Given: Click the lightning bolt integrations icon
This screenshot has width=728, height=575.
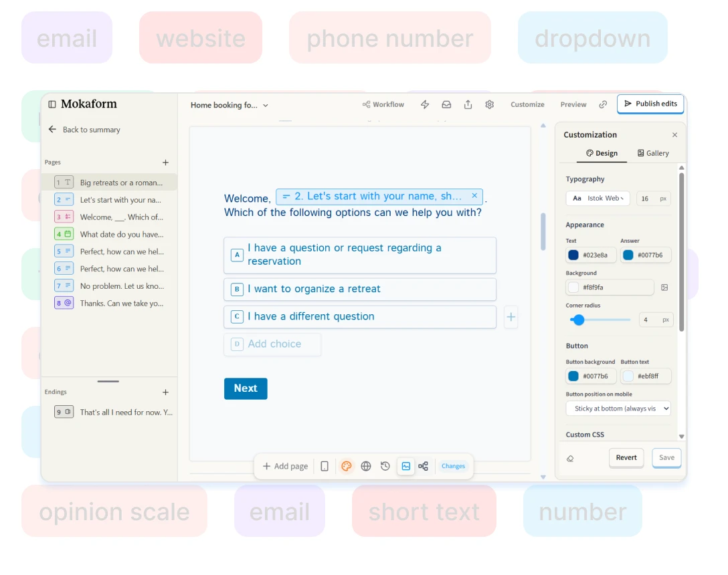Looking at the screenshot, I should pos(425,104).
